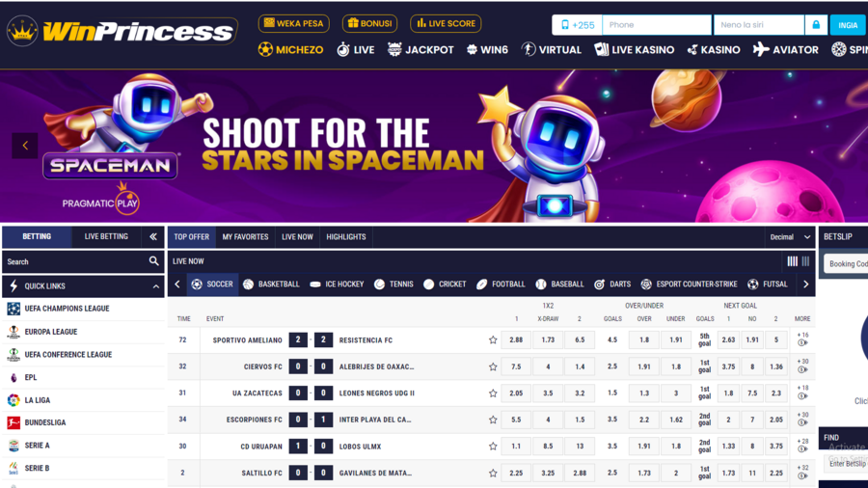This screenshot has width=868, height=488.
Task: Switch to the Live Betting tab
Action: click(x=106, y=236)
